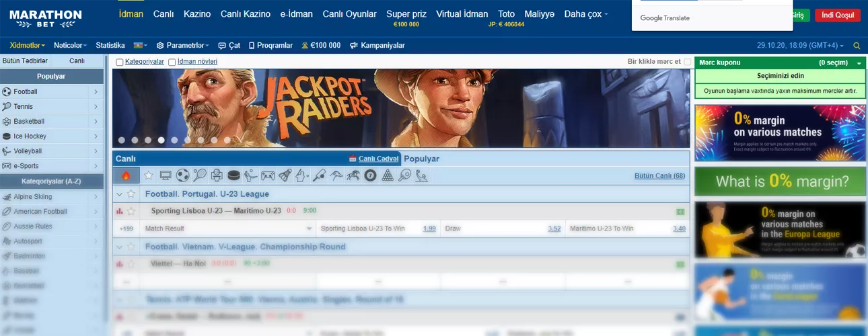Click the İndi Qoşul button
This screenshot has width=868, height=336.
tap(837, 15)
